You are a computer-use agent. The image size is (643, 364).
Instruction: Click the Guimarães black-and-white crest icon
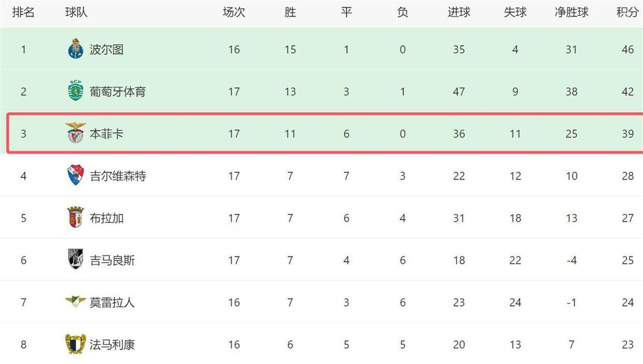(76, 260)
